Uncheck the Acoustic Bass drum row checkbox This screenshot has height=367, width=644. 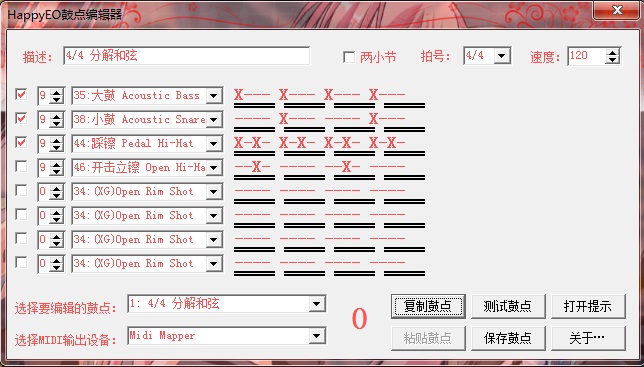click(x=21, y=94)
